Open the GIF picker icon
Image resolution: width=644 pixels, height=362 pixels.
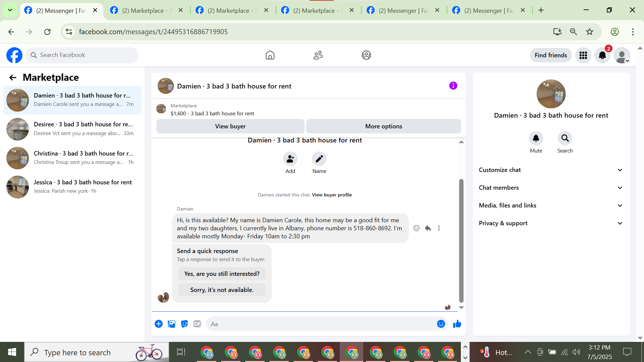[197, 324]
